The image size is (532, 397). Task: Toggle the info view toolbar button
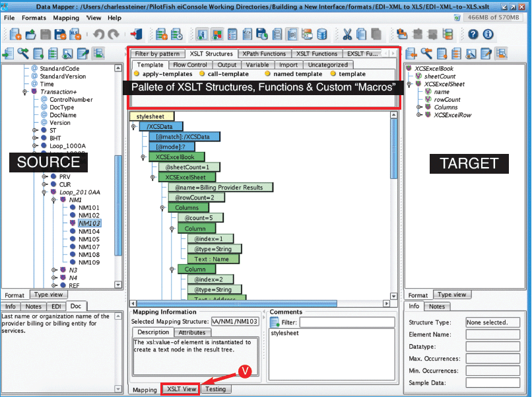point(202,34)
